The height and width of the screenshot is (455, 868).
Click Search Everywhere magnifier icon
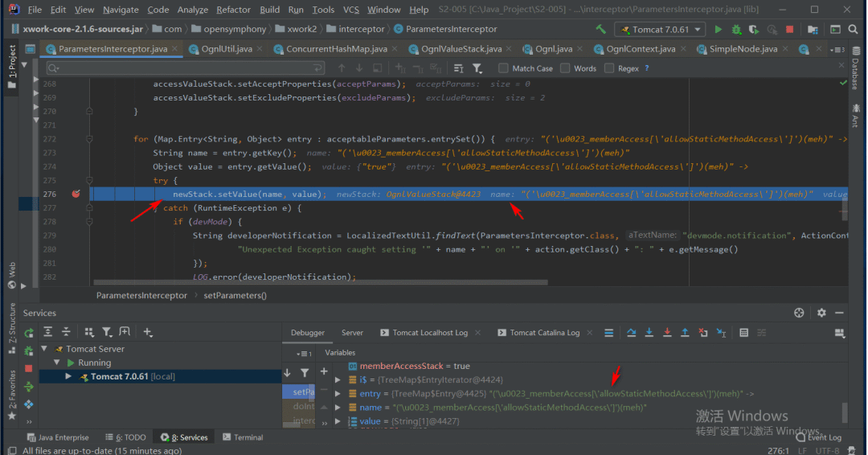coord(853,29)
